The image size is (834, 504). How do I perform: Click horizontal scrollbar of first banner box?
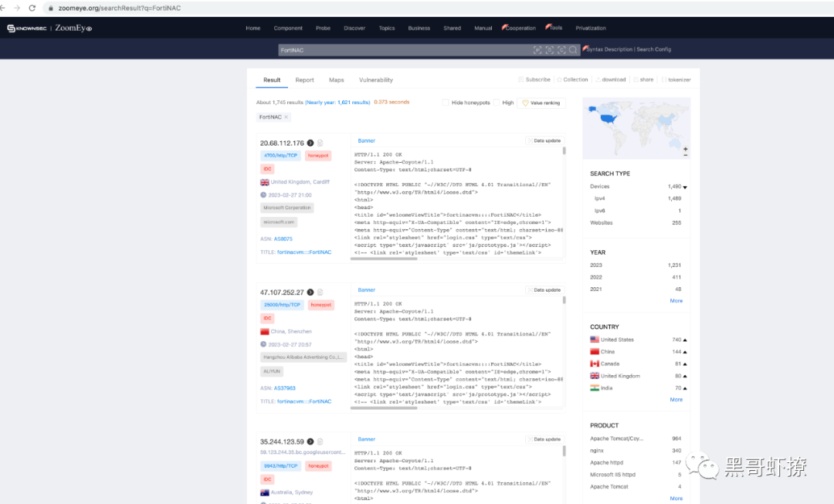[384, 259]
